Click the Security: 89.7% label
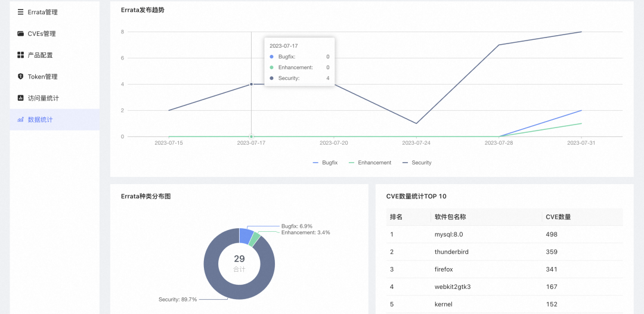 178,299
